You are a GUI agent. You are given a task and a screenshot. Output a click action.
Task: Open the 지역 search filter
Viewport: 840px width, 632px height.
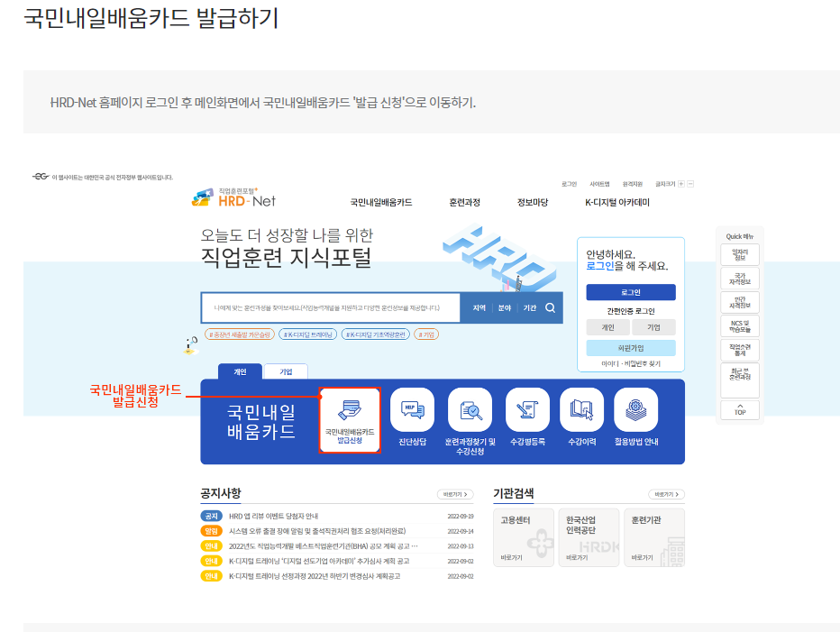click(479, 307)
